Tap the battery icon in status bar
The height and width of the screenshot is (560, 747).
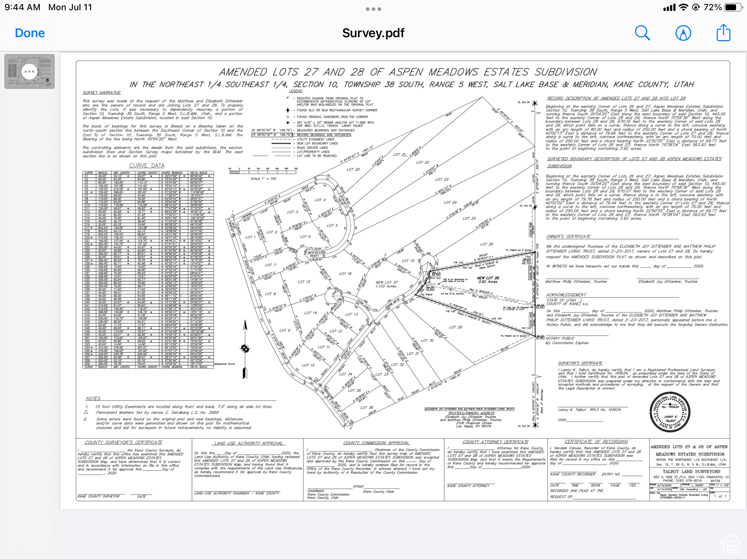point(732,7)
